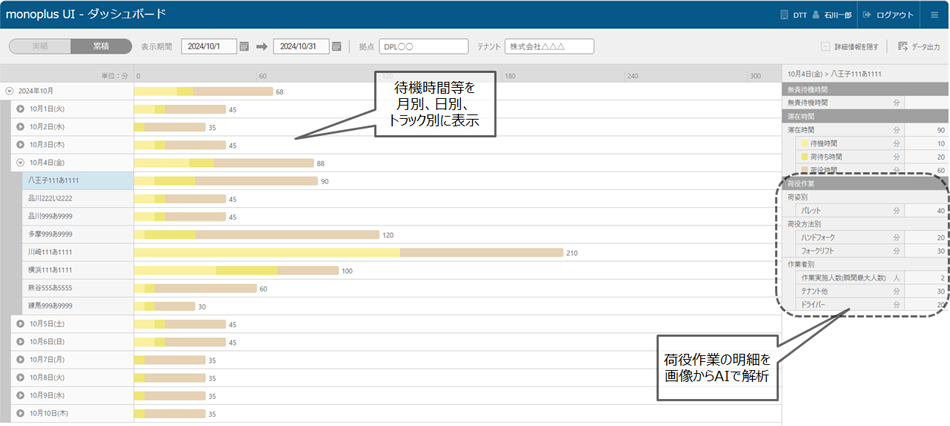Click the テナント input field
The image size is (950, 426).
pos(549,47)
